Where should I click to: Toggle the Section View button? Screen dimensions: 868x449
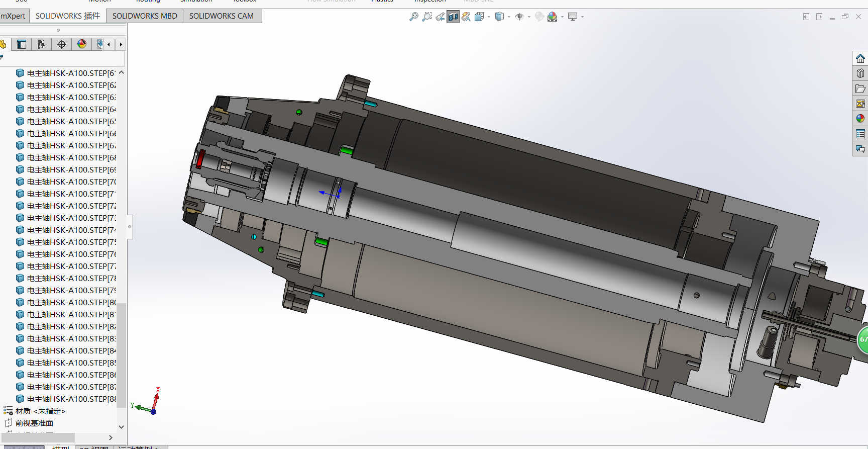[453, 17]
